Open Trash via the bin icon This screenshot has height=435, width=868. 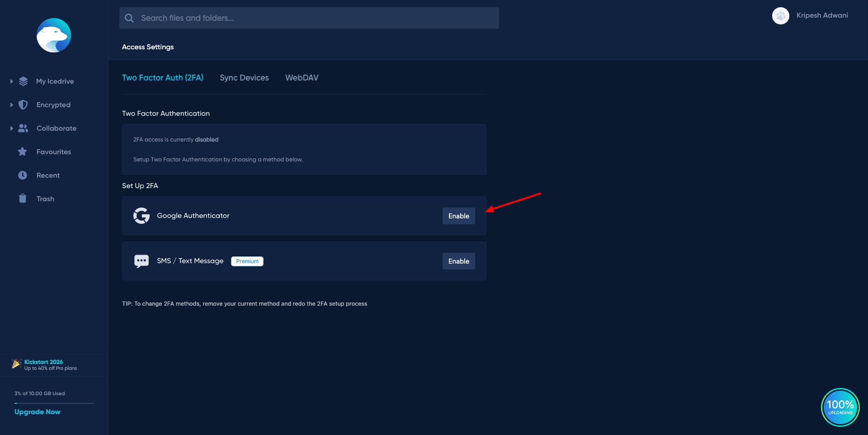point(23,199)
